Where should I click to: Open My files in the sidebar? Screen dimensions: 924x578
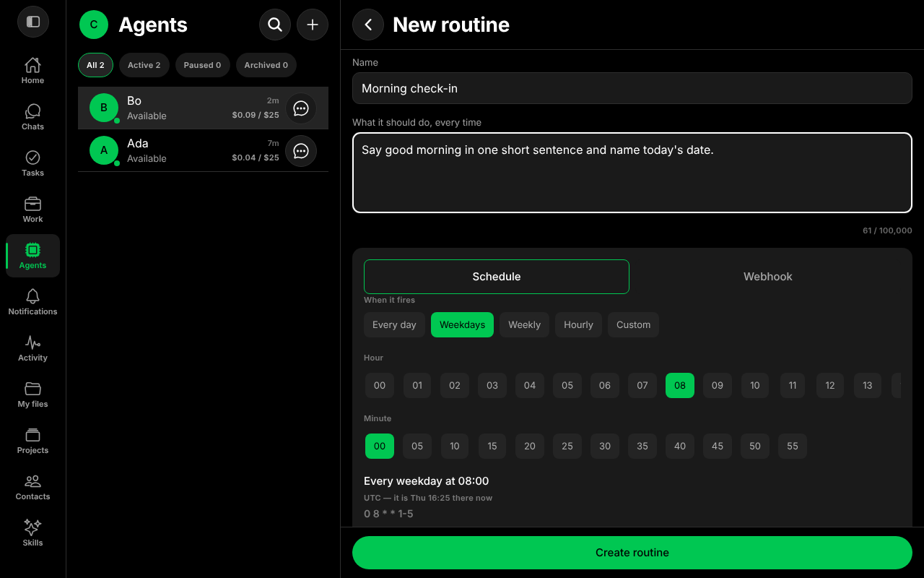(x=32, y=394)
